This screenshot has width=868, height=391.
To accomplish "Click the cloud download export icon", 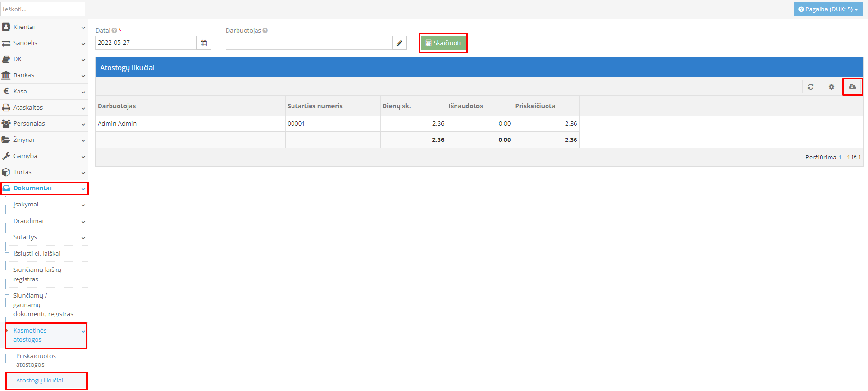I will (x=852, y=87).
